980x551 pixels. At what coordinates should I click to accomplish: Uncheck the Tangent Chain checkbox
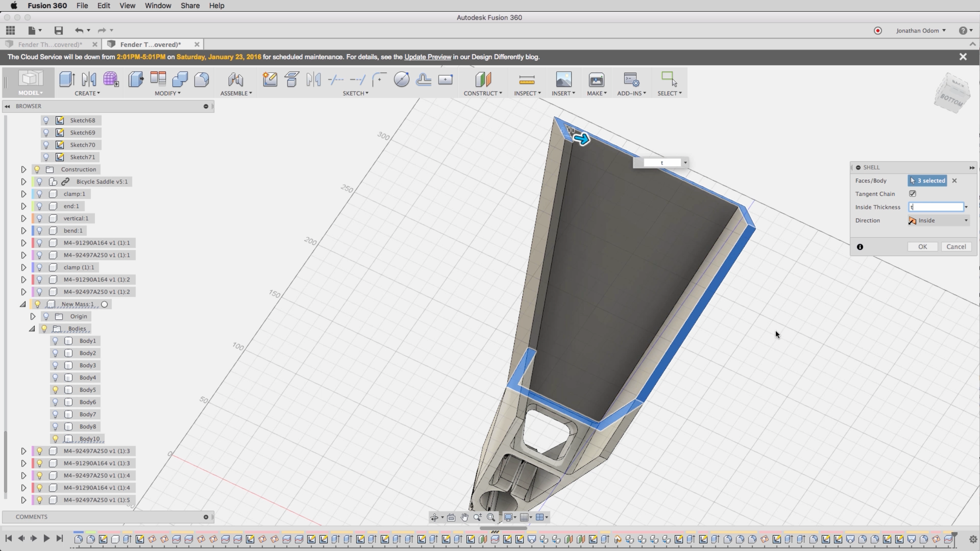coord(913,194)
